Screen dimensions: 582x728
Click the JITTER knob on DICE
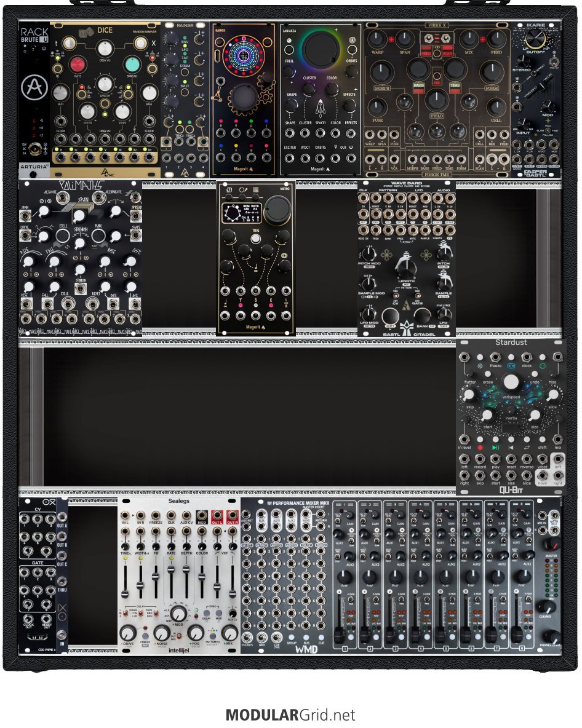pyautogui.click(x=88, y=111)
